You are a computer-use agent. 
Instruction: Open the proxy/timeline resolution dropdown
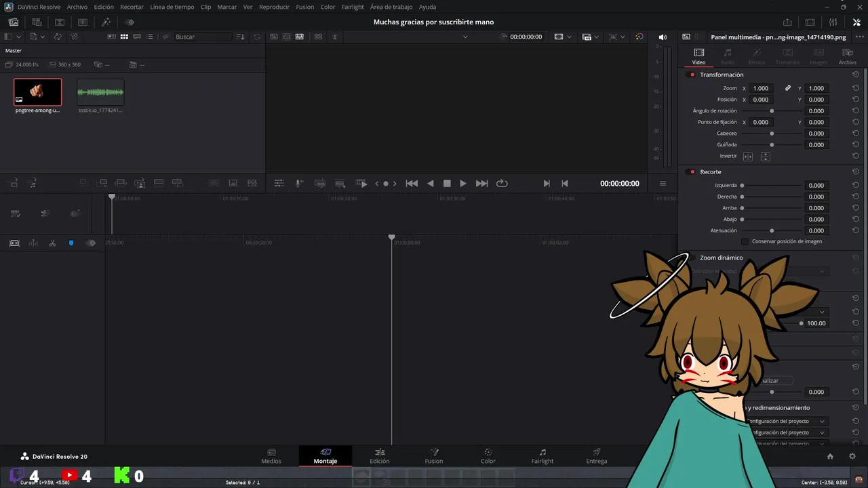597,37
